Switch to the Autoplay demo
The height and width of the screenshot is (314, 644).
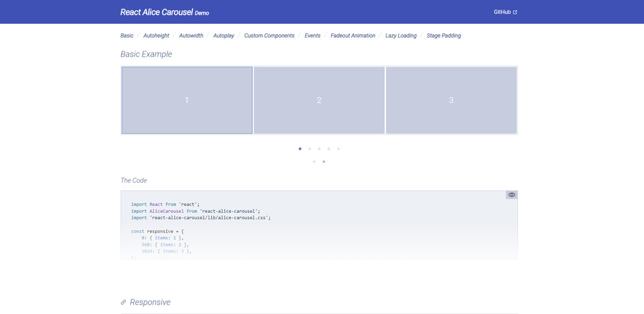[x=223, y=36]
